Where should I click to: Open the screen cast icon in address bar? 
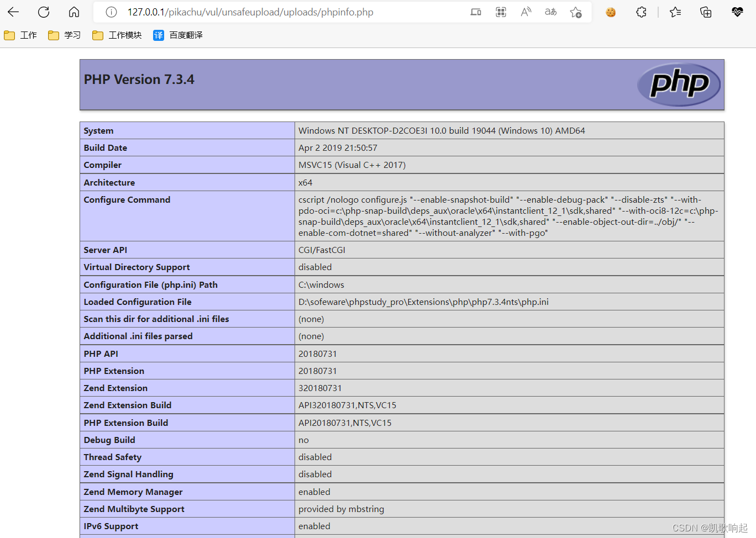(x=476, y=12)
